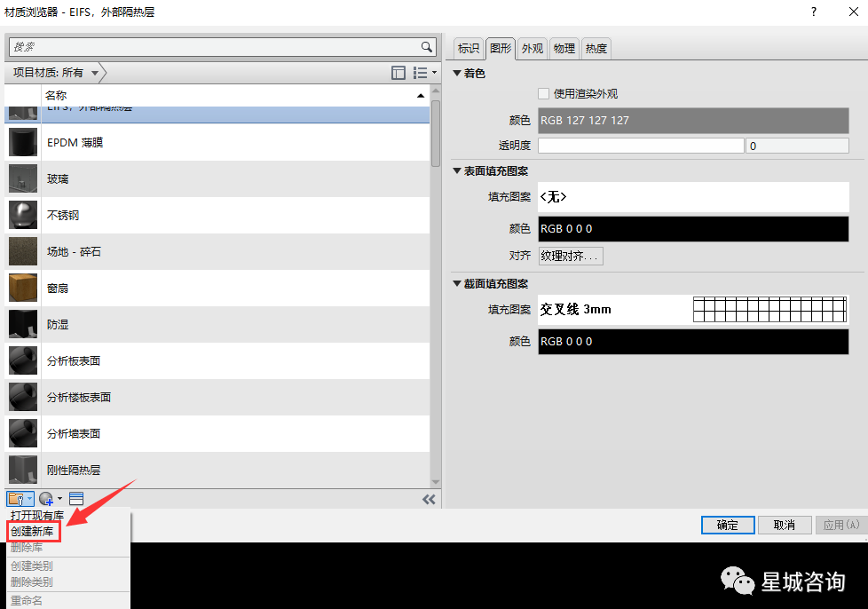Click into the 搜索 search field
Viewport: 868px width, 609px height.
point(213,46)
